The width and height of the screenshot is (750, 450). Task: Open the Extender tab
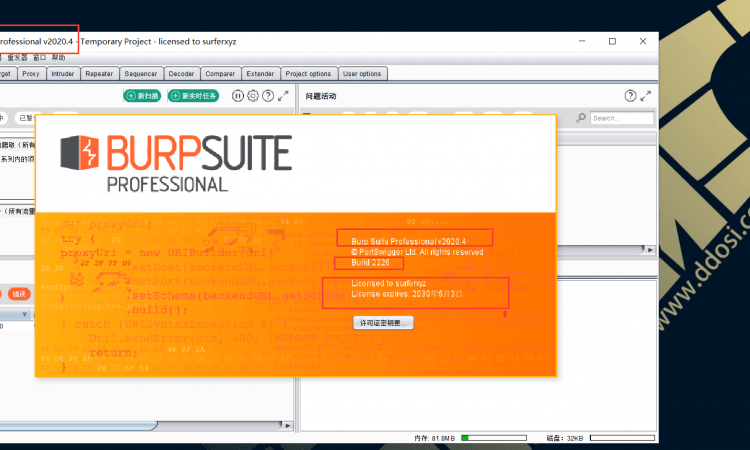point(260,74)
